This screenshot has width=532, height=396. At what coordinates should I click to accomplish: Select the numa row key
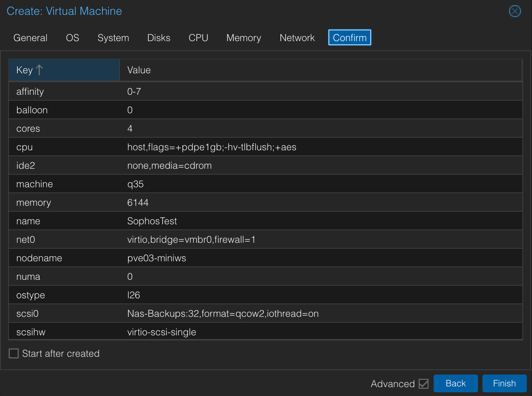click(28, 276)
